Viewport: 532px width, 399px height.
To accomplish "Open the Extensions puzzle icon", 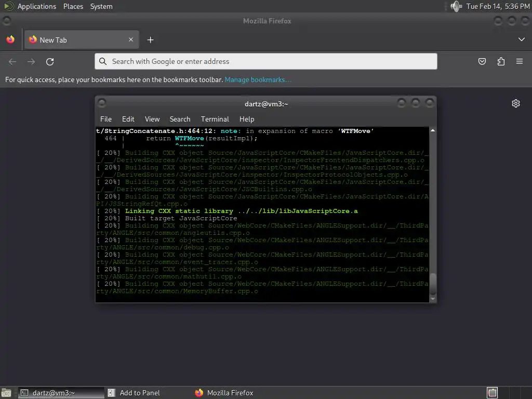I will 501,61.
